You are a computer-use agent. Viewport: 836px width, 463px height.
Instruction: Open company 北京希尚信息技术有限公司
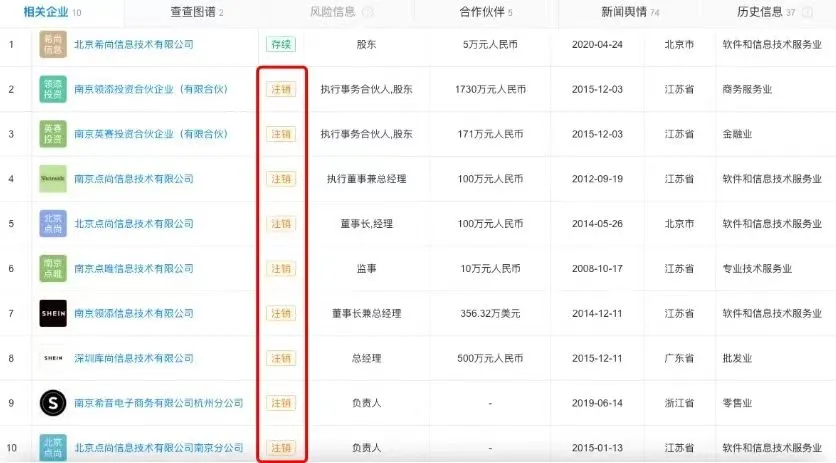pos(133,44)
